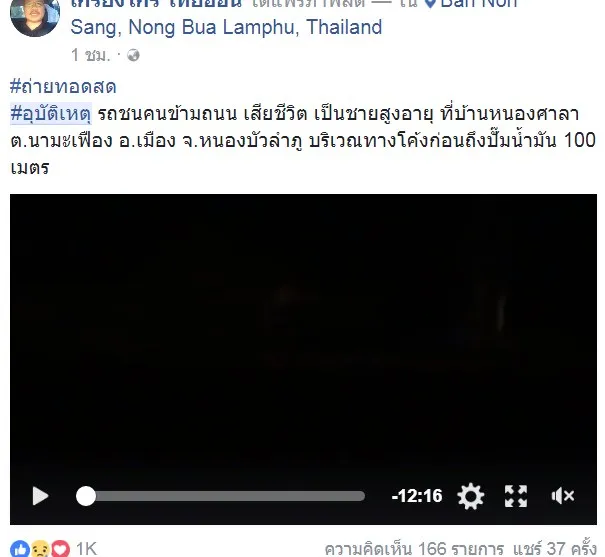
Task: Click the location pin icon
Action: (x=430, y=3)
